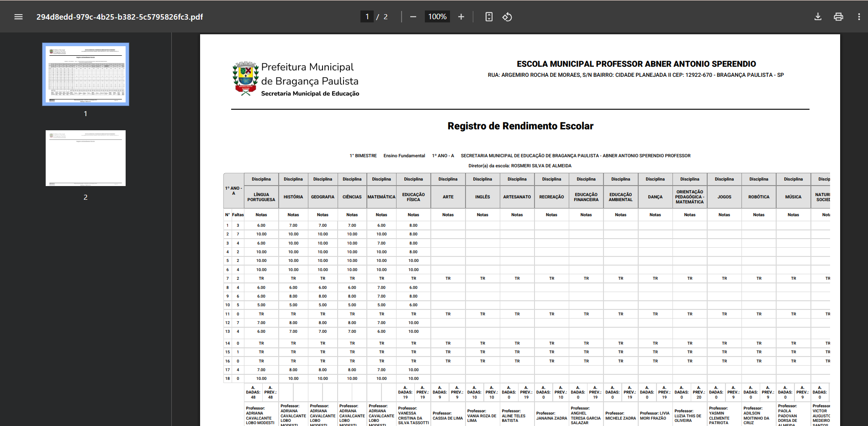This screenshot has height=426, width=868.
Task: Print the PDF document
Action: (x=838, y=17)
